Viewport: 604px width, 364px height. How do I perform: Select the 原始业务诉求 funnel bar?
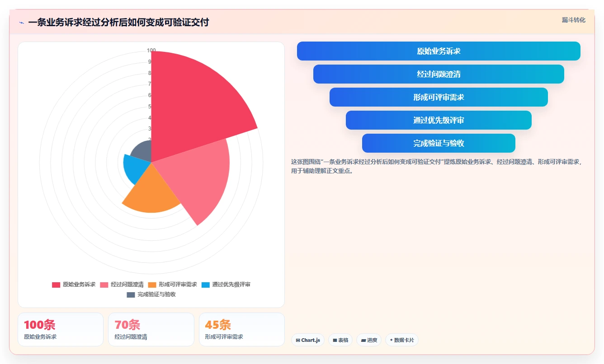click(439, 51)
